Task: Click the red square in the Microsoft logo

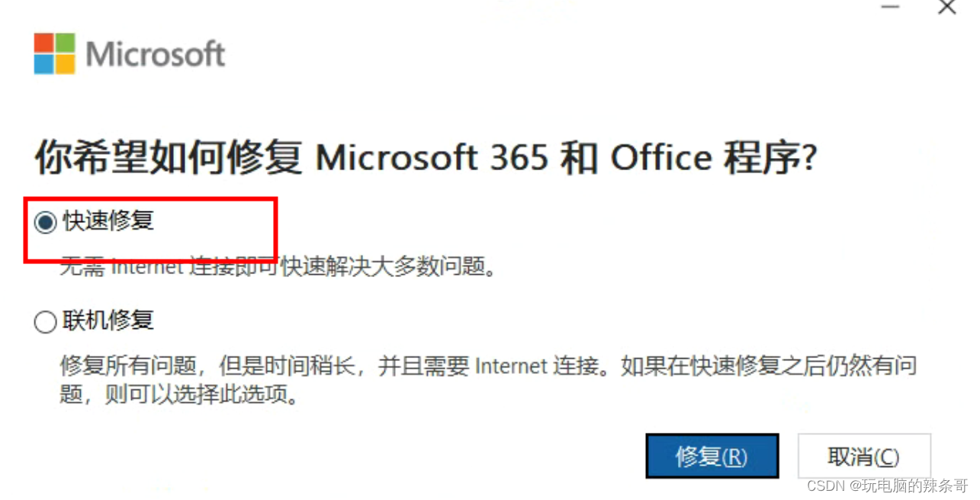Action: [x=44, y=43]
